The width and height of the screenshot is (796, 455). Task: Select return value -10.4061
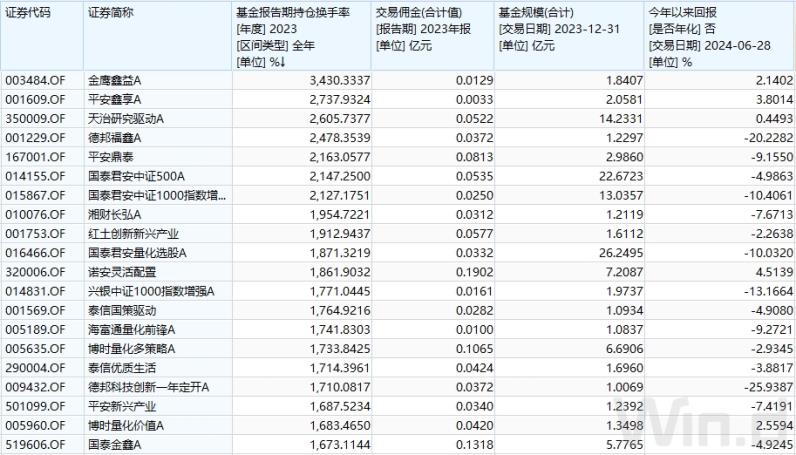(768, 196)
